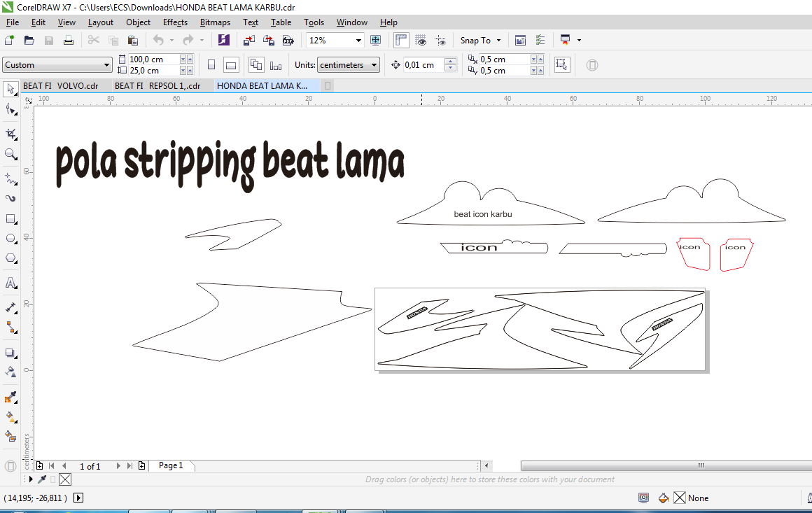
Task: Select the Ellipse tool
Action: pyautogui.click(x=10, y=238)
